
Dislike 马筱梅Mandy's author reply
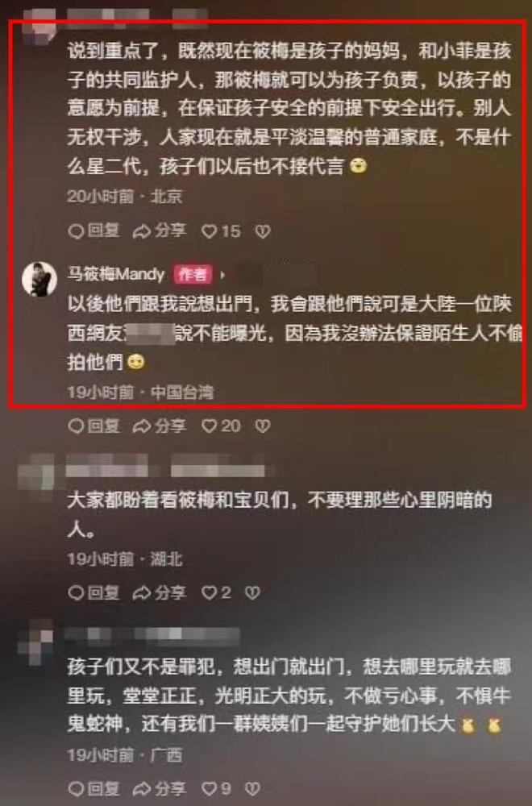tap(263, 426)
